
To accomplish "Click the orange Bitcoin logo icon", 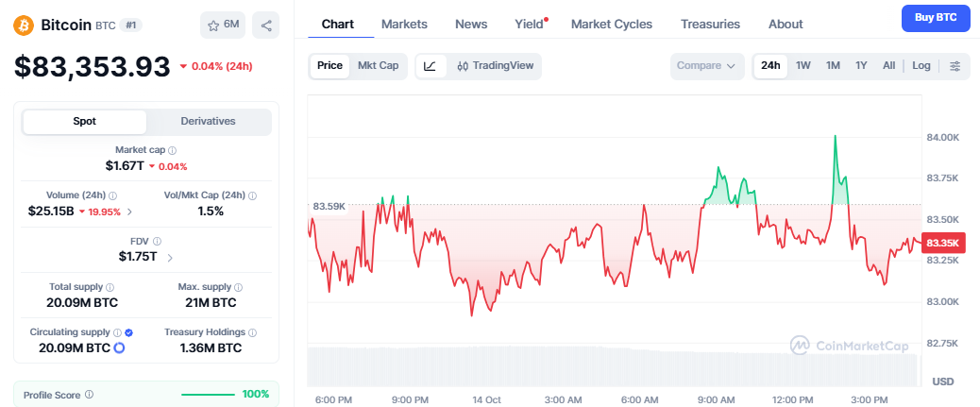I will 23,25.
